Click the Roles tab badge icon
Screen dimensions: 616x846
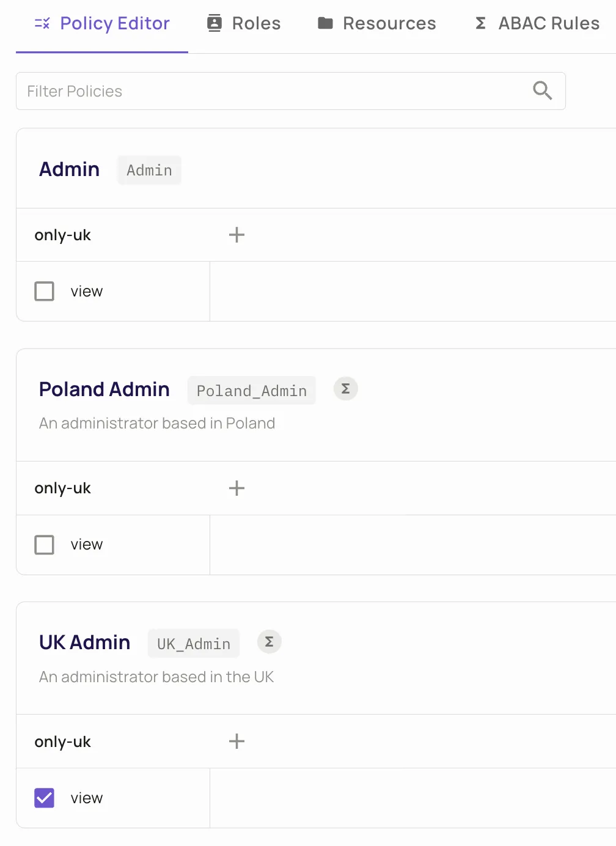(215, 23)
